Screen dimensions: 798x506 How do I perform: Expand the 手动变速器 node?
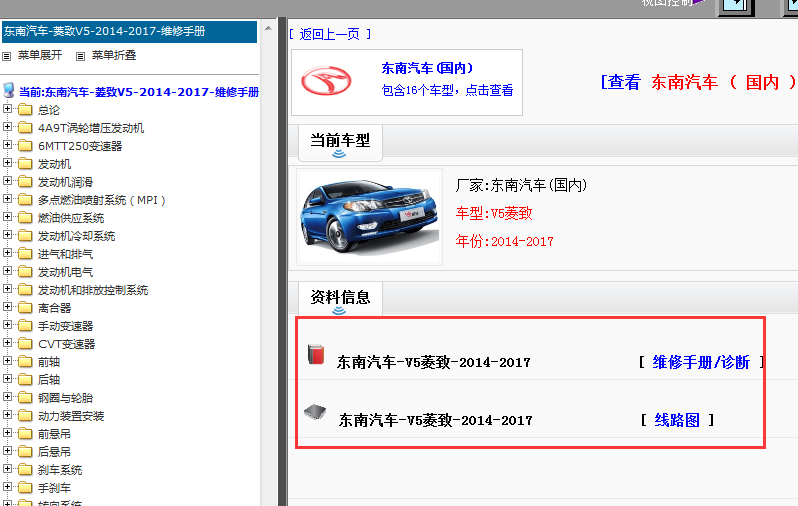7,325
